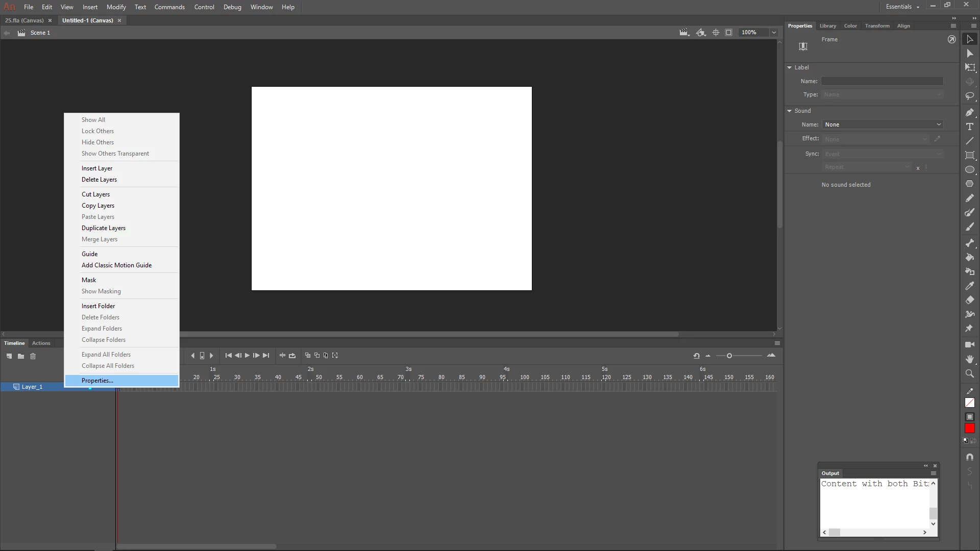Viewport: 980px width, 551px height.
Task: Choose Properties... in the context menu
Action: (97, 381)
